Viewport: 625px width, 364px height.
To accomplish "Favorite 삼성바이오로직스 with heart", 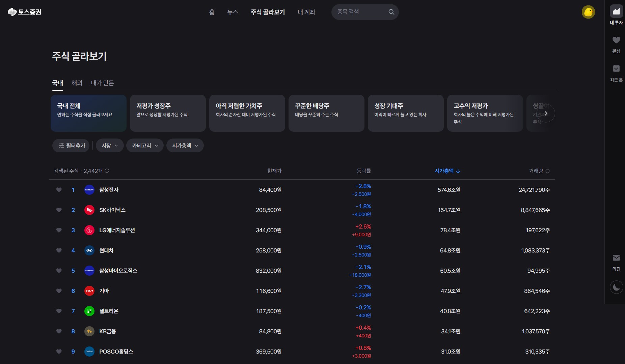I will (59, 271).
